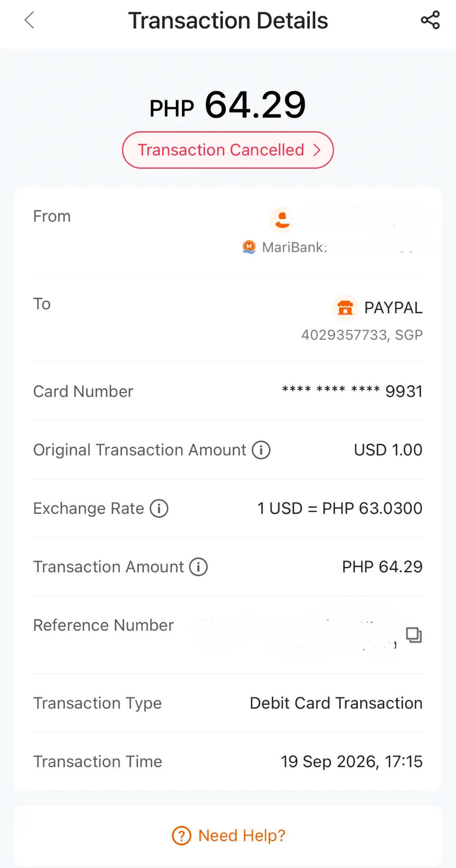Expand Transaction Cancelled status chevron

click(317, 150)
